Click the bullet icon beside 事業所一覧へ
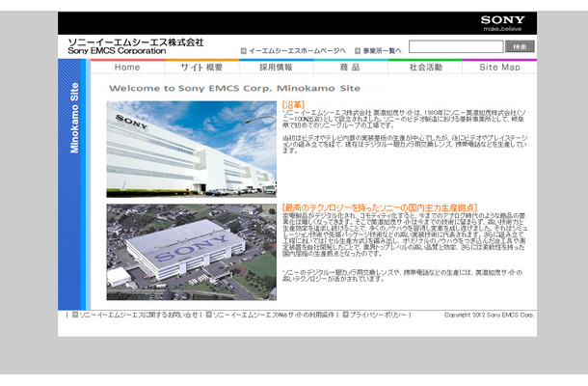The width and height of the screenshot is (588, 386). click(x=358, y=51)
